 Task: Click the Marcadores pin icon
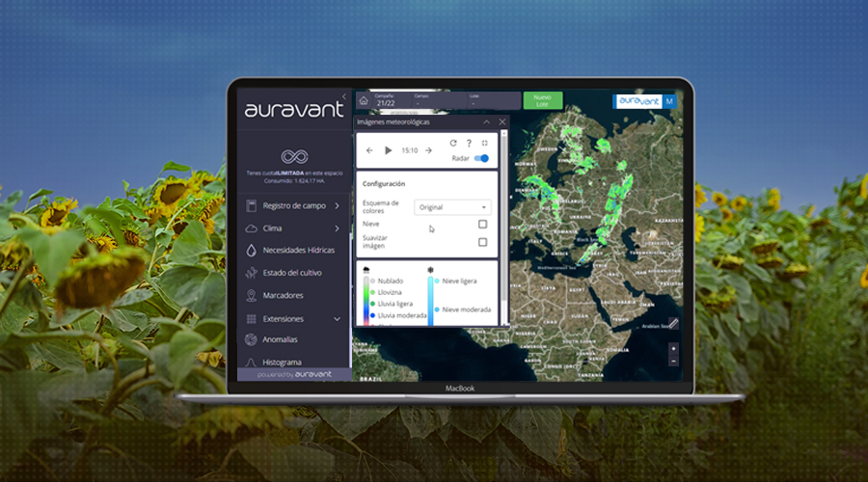point(252,296)
